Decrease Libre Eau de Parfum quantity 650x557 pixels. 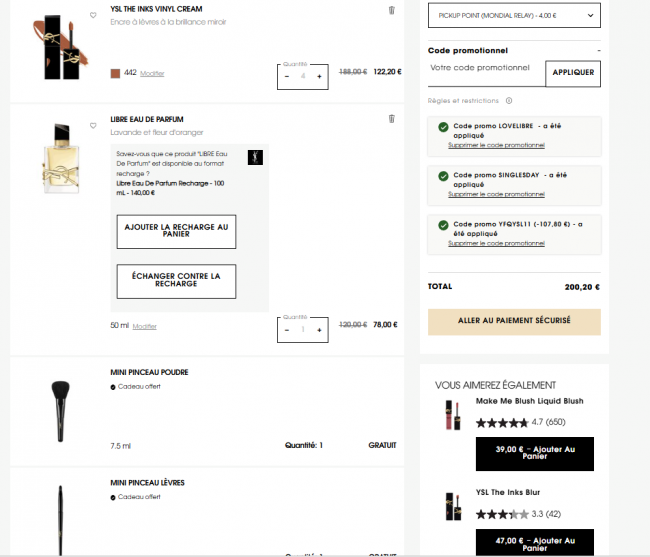click(x=287, y=329)
